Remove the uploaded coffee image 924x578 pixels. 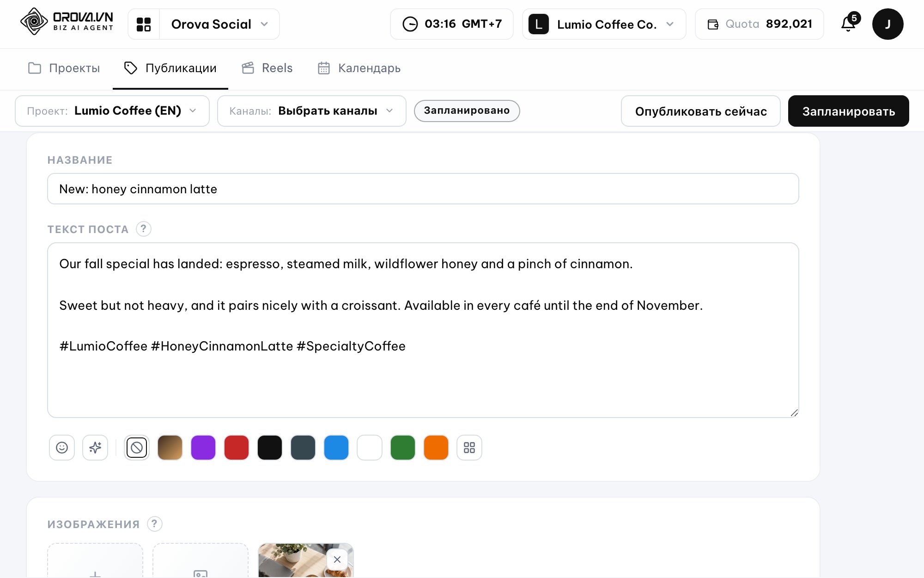click(337, 560)
